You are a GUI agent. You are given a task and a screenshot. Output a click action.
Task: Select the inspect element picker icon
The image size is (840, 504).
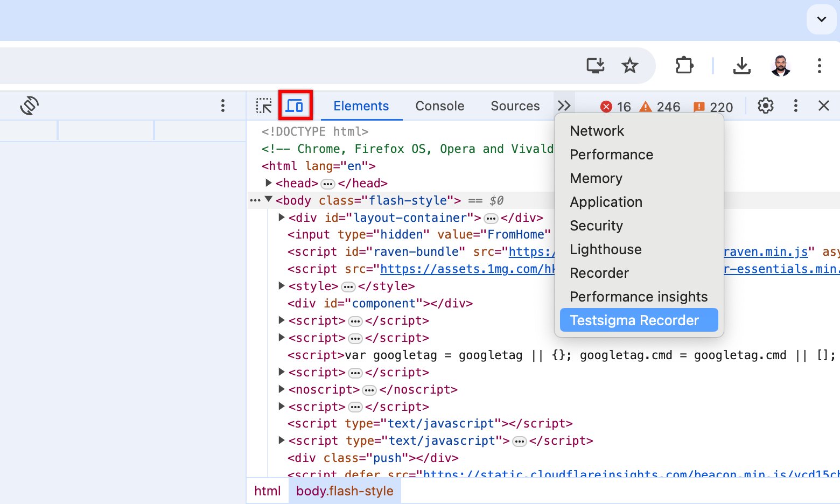coord(264,106)
